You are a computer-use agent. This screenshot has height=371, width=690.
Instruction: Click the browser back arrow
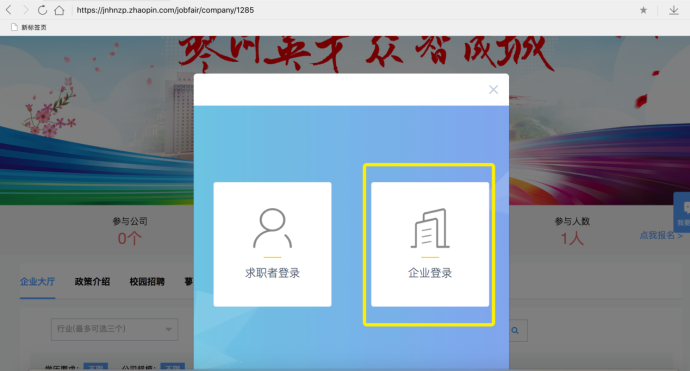pos(9,10)
